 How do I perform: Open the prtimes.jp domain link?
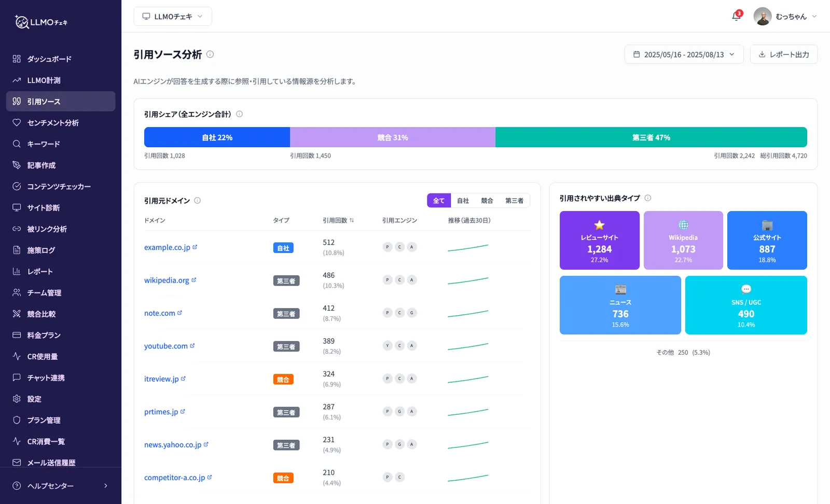pos(161,412)
